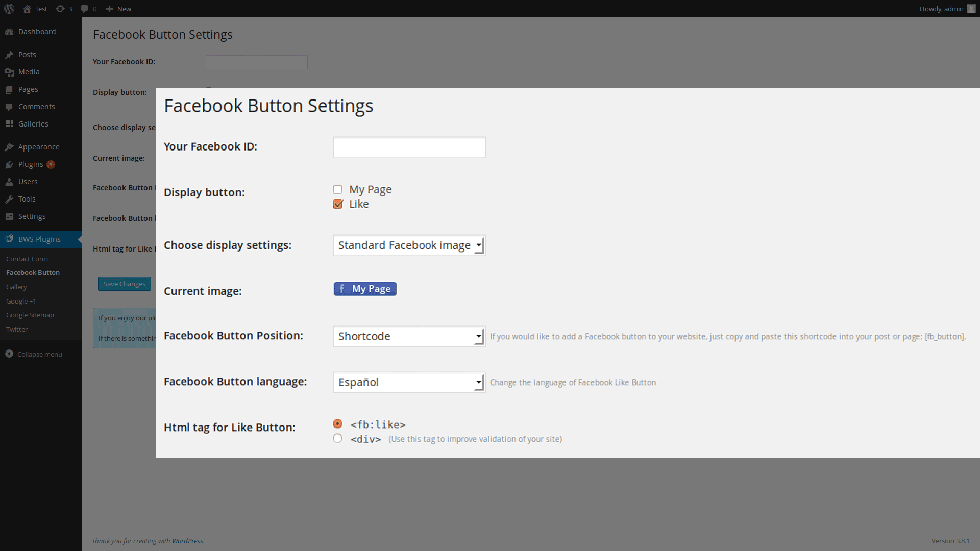Click the background Your Facebook ID field
The height and width of the screenshot is (551, 980).
tap(257, 62)
